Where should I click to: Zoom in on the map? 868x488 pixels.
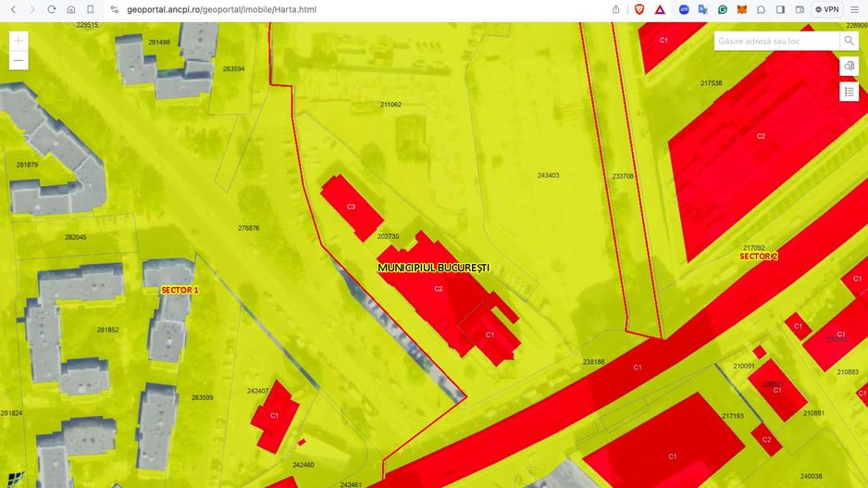(x=19, y=41)
